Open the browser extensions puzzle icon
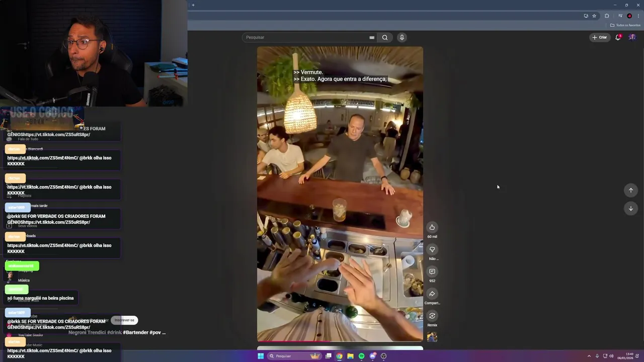Viewport: 644px width, 362px height. point(607,16)
